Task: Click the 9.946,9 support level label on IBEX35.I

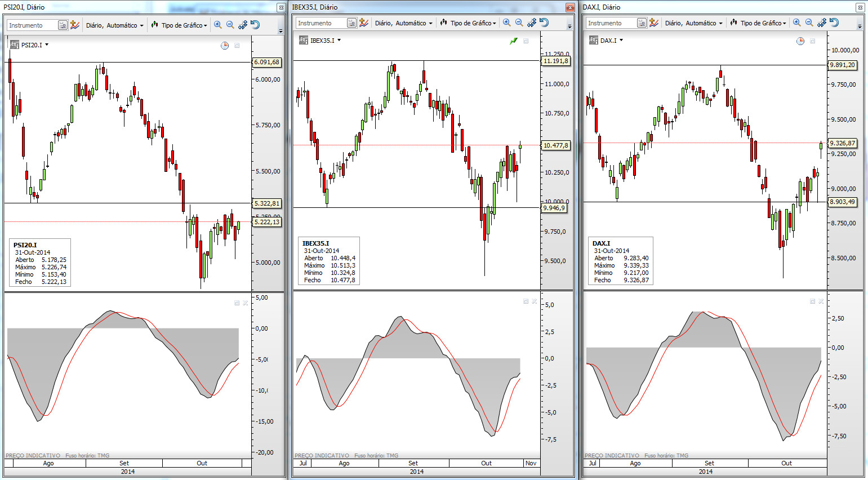Action: click(554, 208)
